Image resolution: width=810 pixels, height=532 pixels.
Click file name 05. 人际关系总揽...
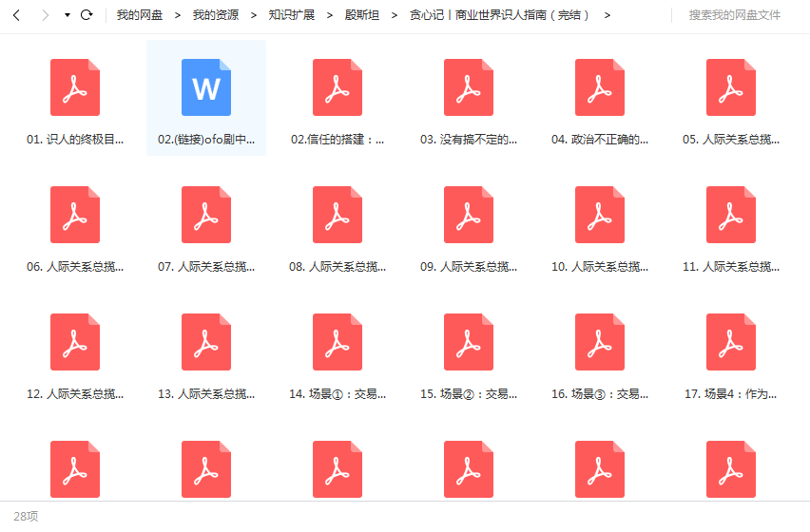click(x=731, y=140)
